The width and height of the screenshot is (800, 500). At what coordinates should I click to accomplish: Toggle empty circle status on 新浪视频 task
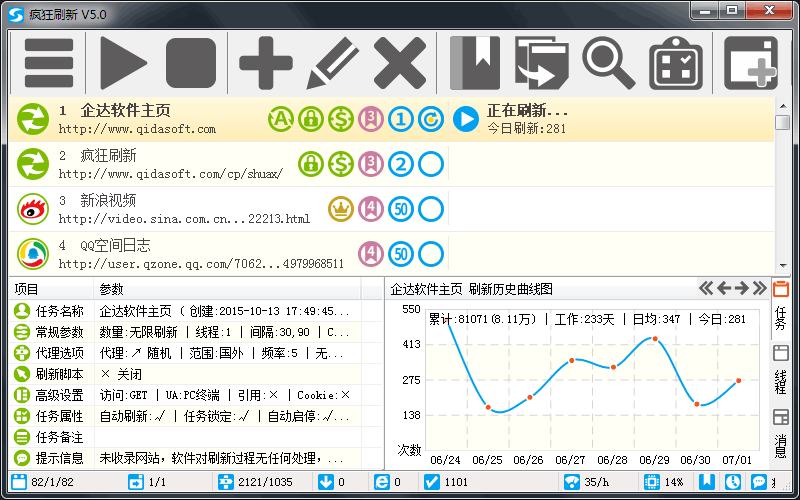431,209
